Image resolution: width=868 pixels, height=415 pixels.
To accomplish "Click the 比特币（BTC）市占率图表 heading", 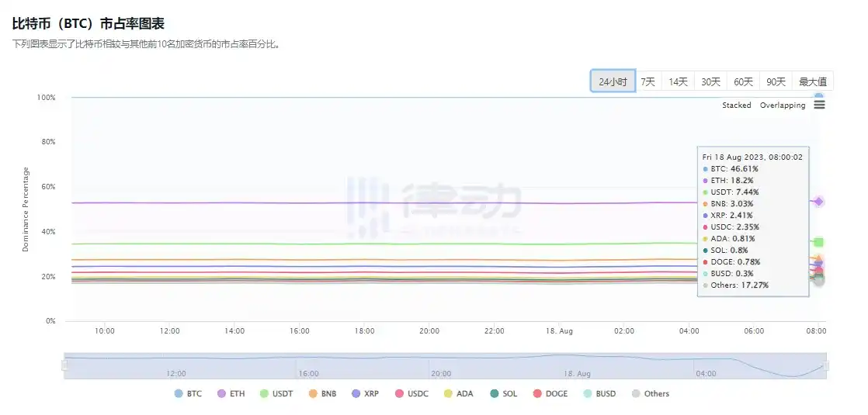I will click(x=88, y=24).
